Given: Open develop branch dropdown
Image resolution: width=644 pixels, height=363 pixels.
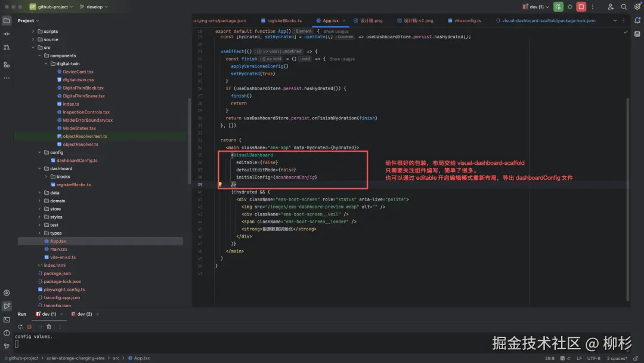Looking at the screenshot, I should [94, 7].
